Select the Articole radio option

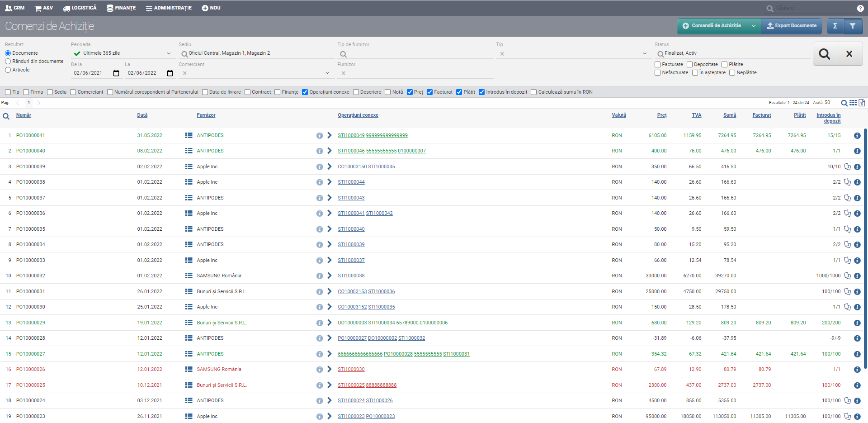tap(8, 70)
